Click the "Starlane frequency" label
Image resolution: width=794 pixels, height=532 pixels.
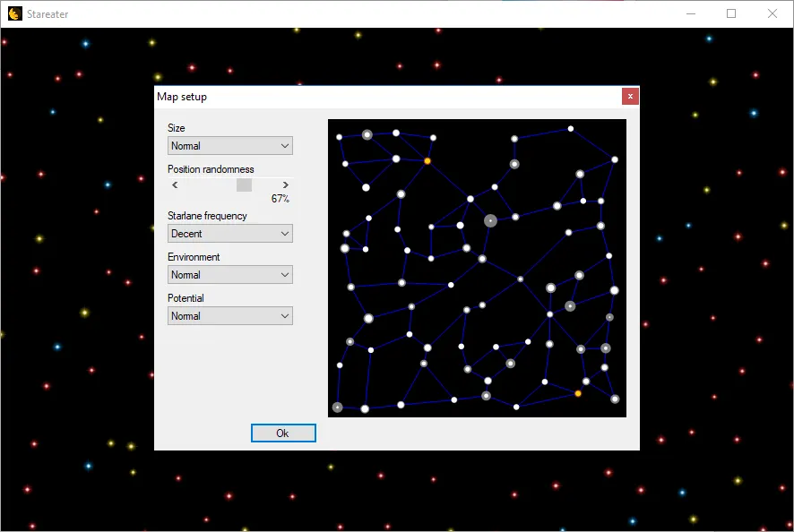tap(207, 216)
